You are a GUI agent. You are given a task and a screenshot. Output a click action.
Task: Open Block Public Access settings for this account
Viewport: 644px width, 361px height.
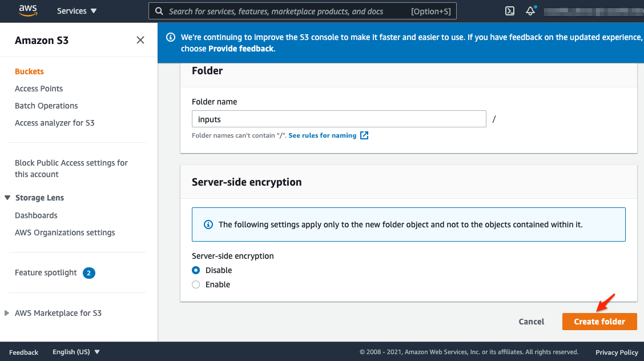coord(71,169)
